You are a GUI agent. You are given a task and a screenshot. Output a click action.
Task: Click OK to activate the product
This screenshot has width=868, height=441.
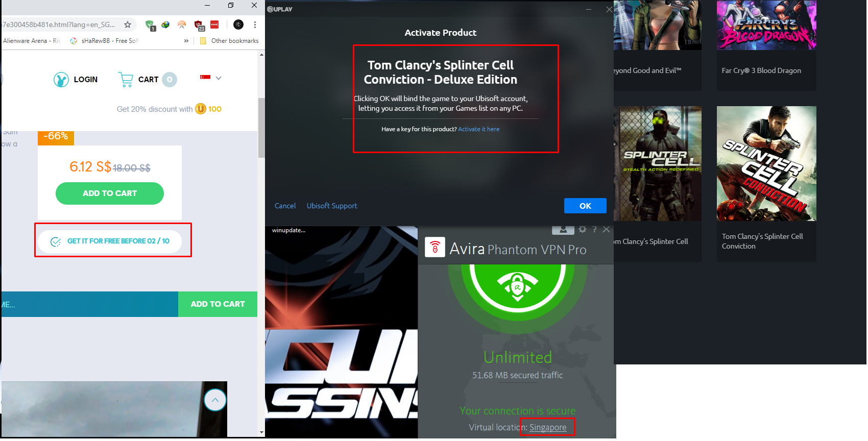click(x=585, y=206)
